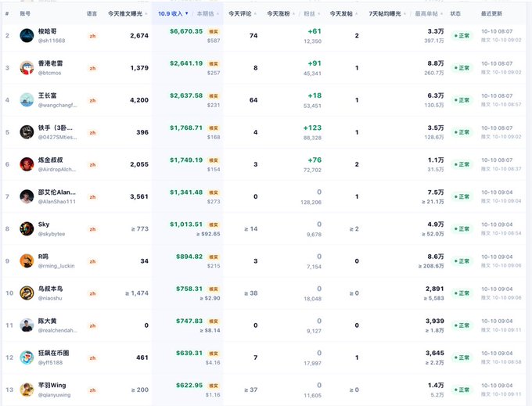Click the 核实 badge beside $6,670.35
Screen dimensions: 532x406
point(214,31)
